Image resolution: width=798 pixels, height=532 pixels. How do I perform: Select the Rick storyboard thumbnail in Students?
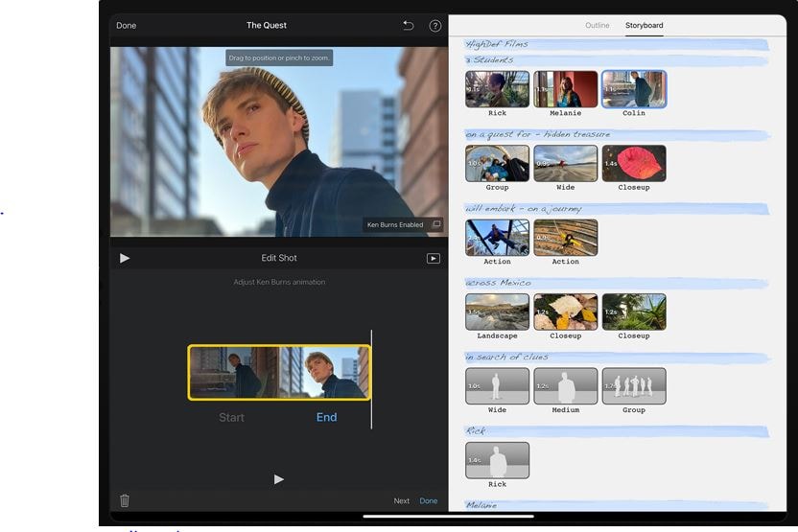click(x=497, y=89)
